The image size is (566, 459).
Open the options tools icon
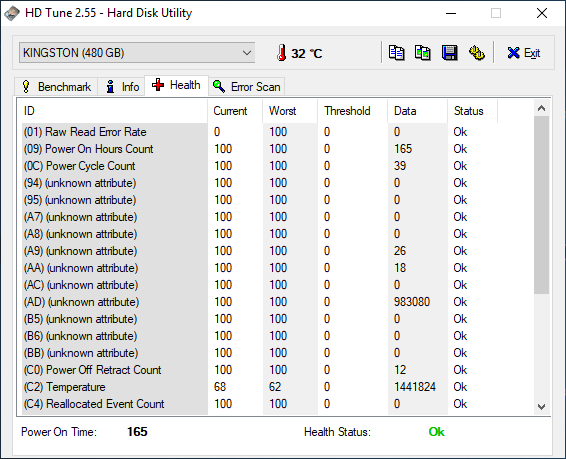(x=476, y=53)
